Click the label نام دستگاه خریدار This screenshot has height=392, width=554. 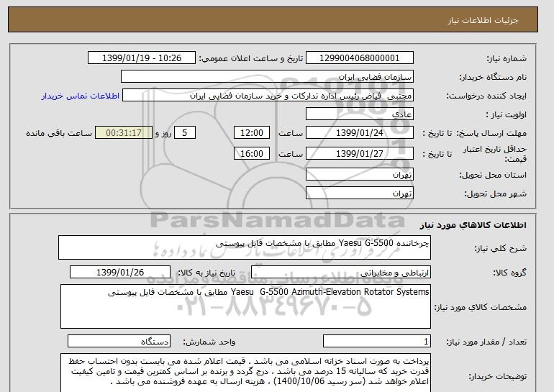click(x=493, y=77)
